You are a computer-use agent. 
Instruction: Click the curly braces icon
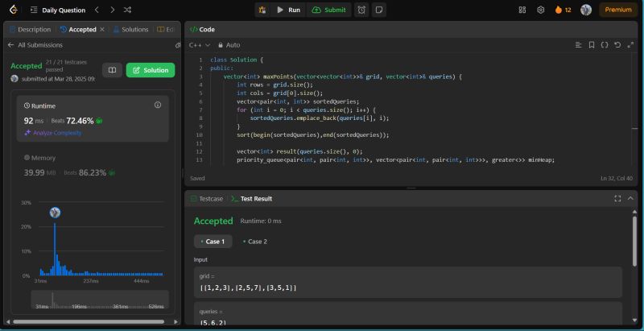(x=605, y=45)
